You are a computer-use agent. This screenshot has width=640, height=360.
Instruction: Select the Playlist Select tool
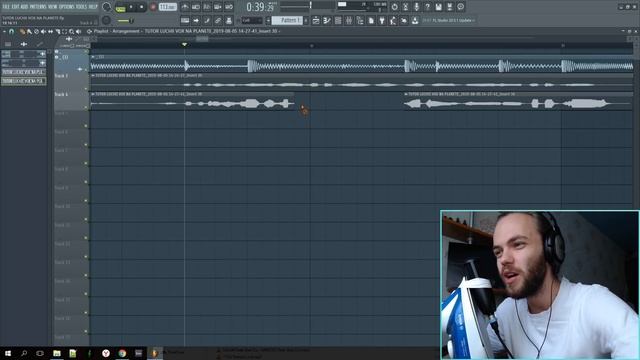click(x=64, y=31)
